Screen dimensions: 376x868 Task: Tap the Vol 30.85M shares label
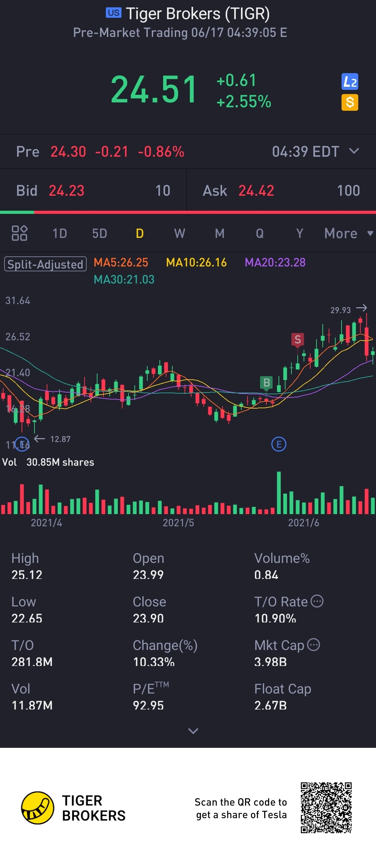pos(48,462)
